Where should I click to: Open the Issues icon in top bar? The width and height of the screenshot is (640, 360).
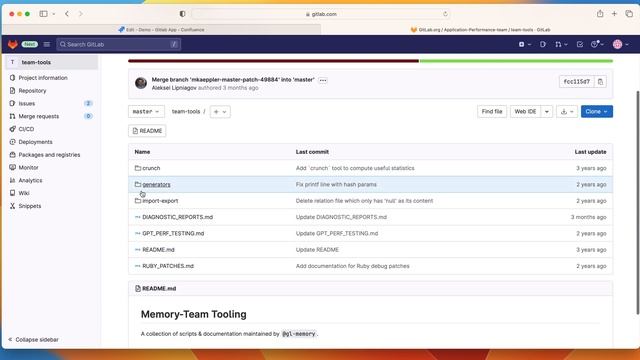pyautogui.click(x=543, y=44)
